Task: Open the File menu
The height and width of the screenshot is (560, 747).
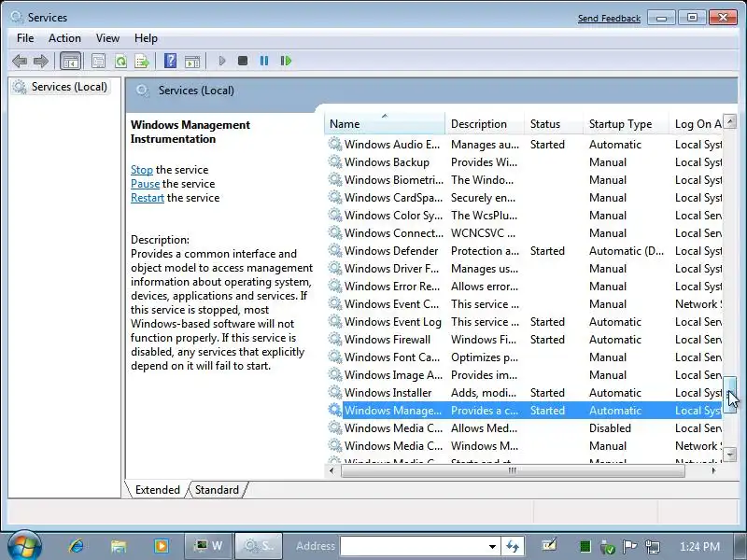Action: pos(25,38)
